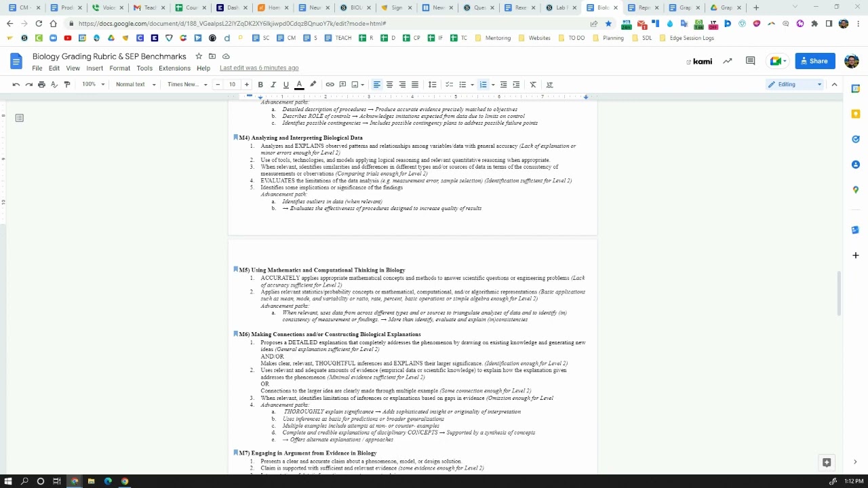Viewport: 868px width, 488px height.
Task: Justify the paragraph text
Action: [415, 85]
